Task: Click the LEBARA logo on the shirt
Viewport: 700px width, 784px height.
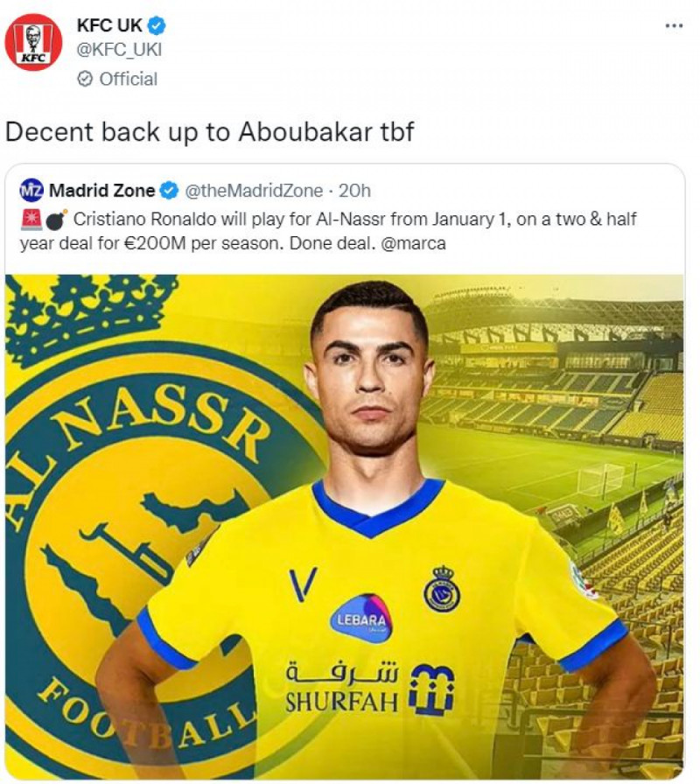Action: tap(361, 620)
